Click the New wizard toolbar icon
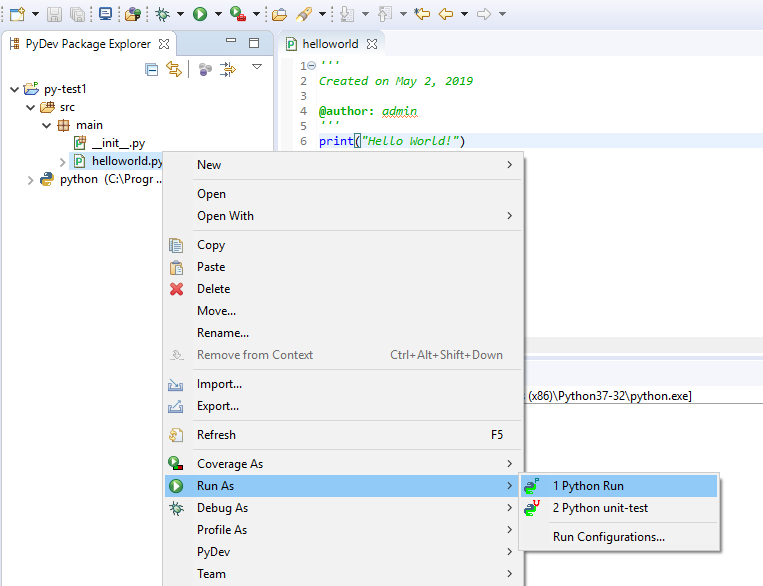Viewport: 763px width, 586px height. pos(18,14)
